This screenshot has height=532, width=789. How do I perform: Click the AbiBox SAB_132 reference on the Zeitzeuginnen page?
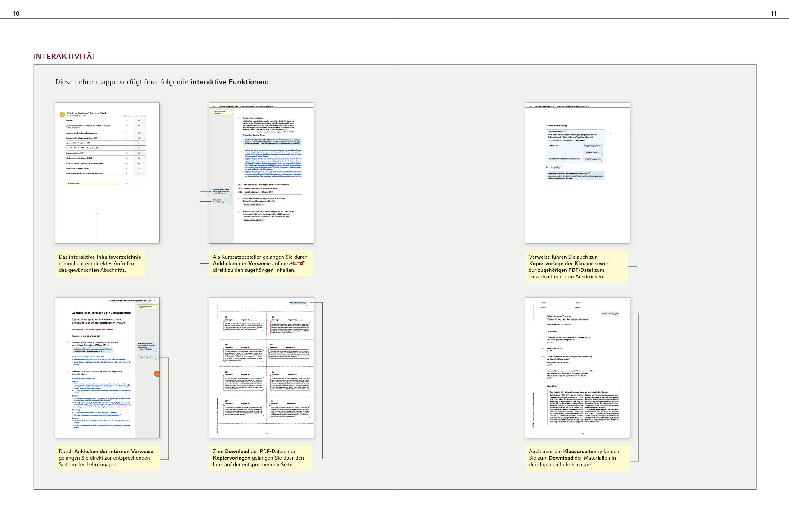[145, 349]
